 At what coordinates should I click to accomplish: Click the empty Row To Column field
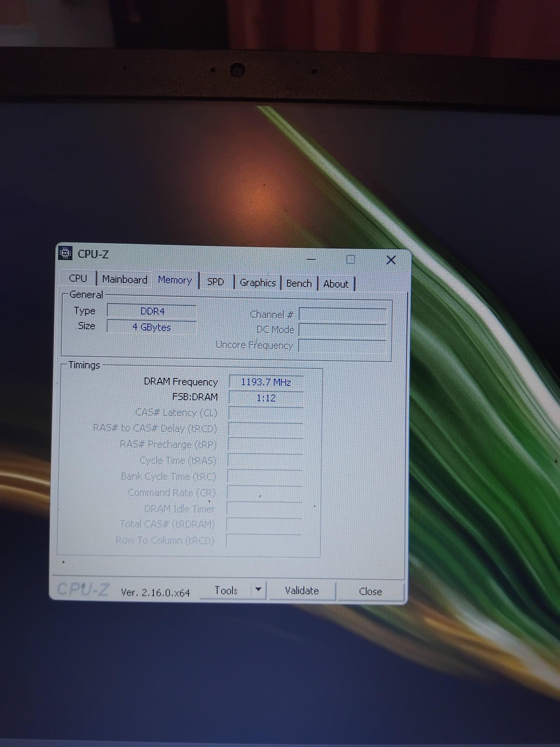coord(263,540)
